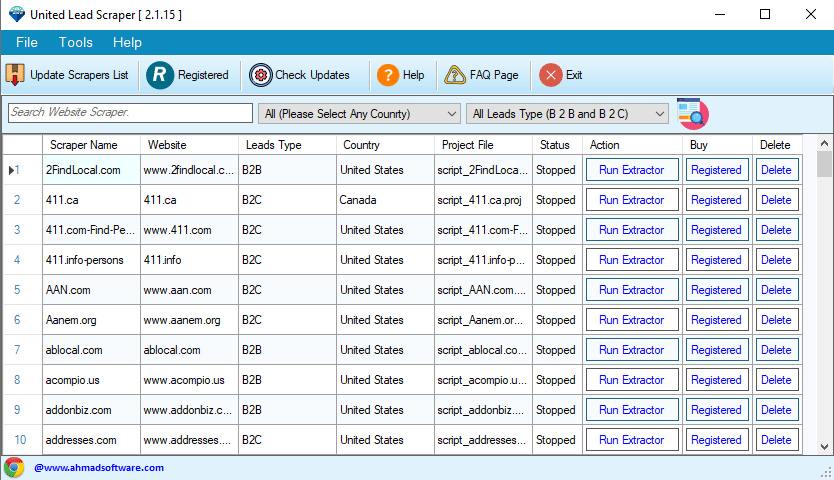This screenshot has height=480, width=834.
Task: Open the Help menu in menu bar
Action: coord(127,42)
